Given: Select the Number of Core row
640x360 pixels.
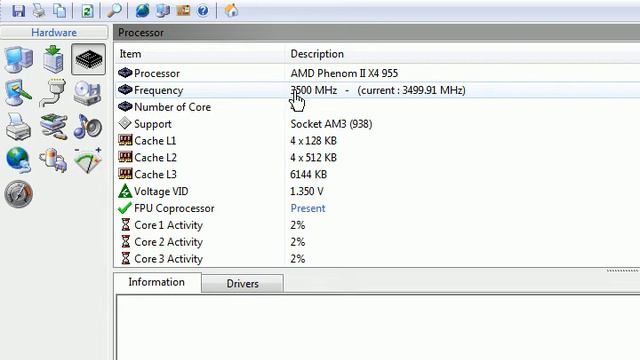Looking at the screenshot, I should coord(377,107).
